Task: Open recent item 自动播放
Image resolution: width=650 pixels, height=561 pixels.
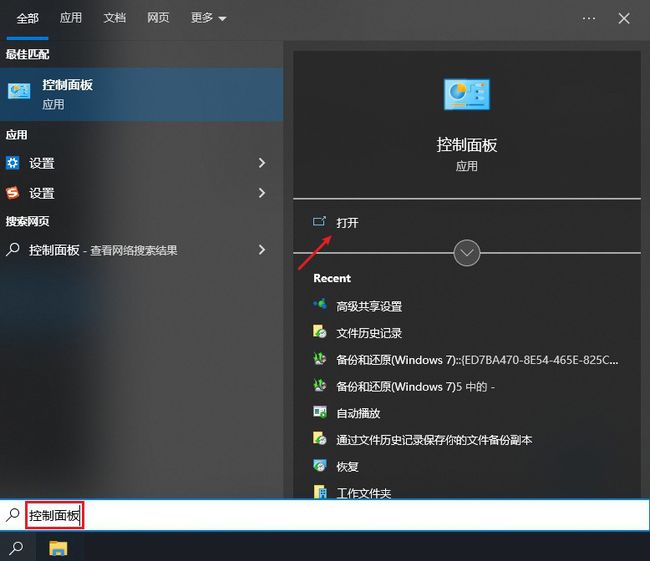Action: (358, 413)
